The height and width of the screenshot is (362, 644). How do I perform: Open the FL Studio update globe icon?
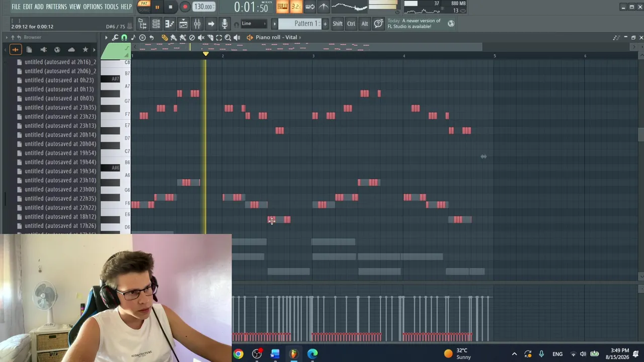click(x=451, y=24)
